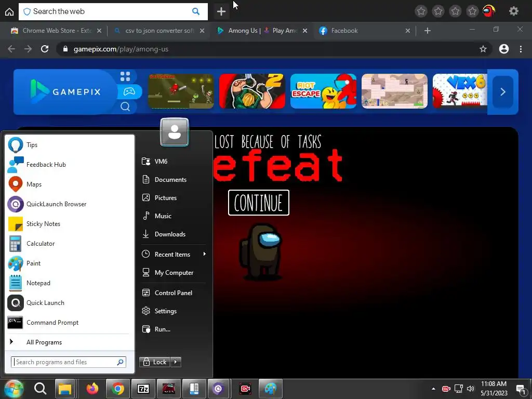
Task: Open File Explorer from taskbar
Action: coord(65,389)
